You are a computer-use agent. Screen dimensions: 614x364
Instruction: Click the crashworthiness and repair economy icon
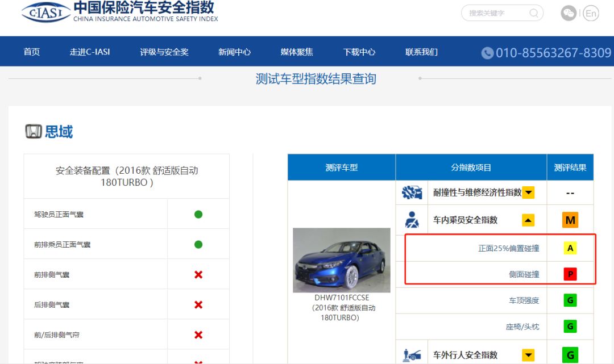click(412, 193)
